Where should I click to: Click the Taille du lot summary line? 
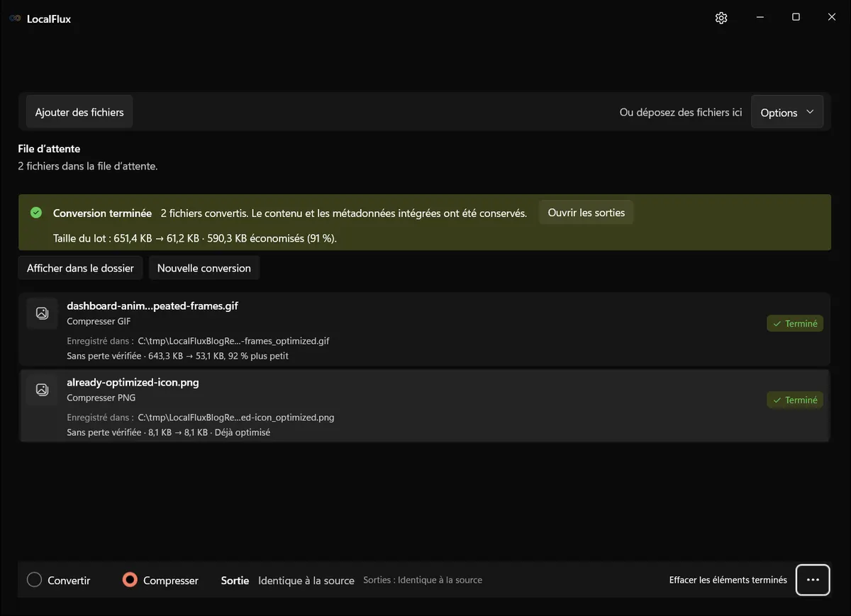click(x=195, y=238)
